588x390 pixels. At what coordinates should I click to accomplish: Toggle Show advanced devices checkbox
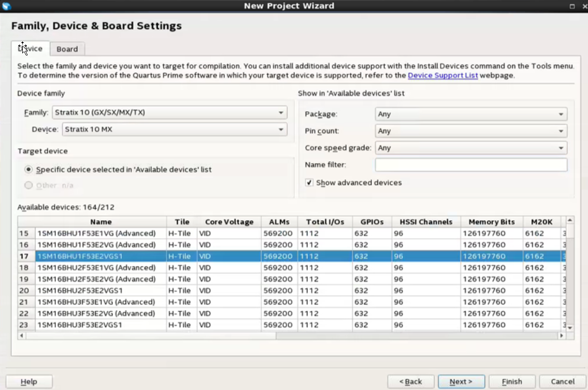click(309, 183)
